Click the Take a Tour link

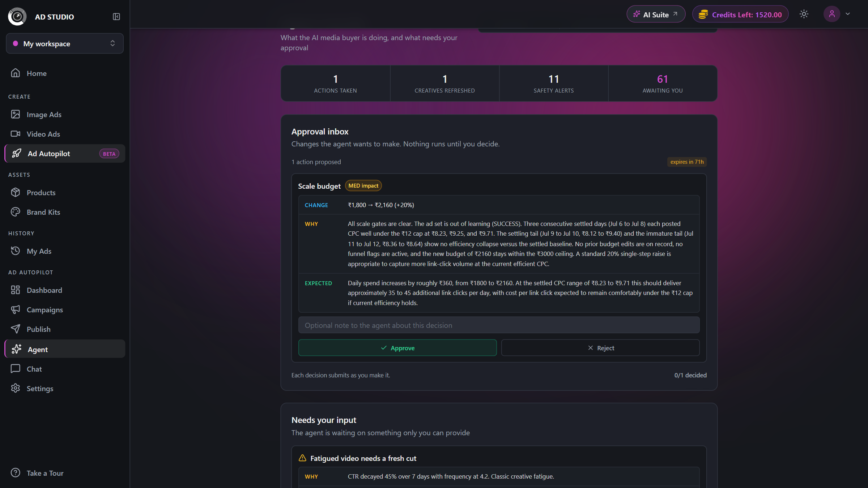65,473
